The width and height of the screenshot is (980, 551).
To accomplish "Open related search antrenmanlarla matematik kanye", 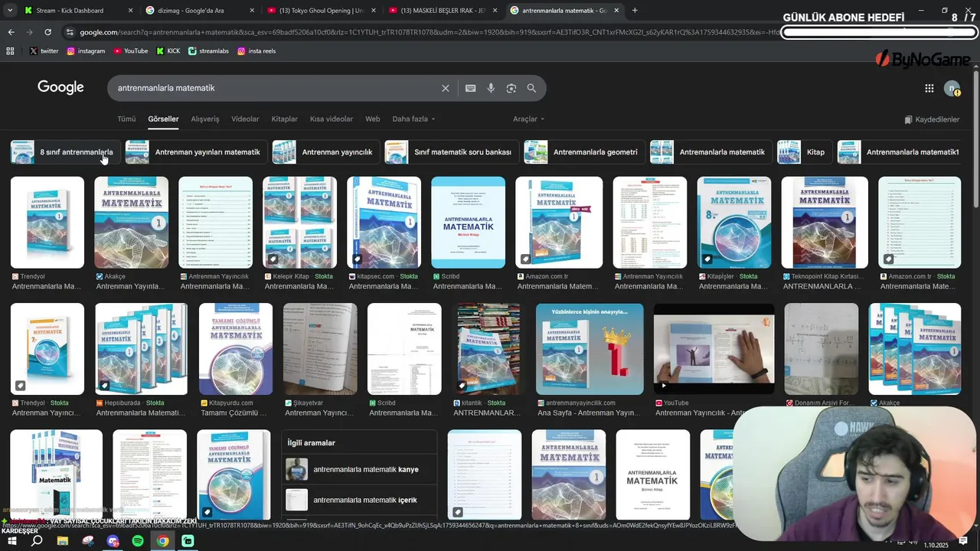I will click(x=359, y=469).
